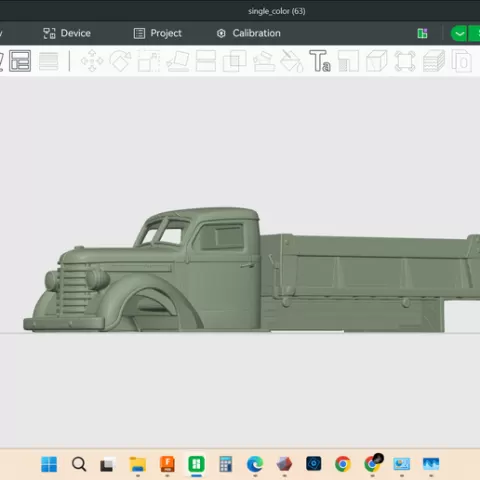Screen dimensions: 480x480
Task: Select the Move tool with four arrows
Action: click(92, 61)
